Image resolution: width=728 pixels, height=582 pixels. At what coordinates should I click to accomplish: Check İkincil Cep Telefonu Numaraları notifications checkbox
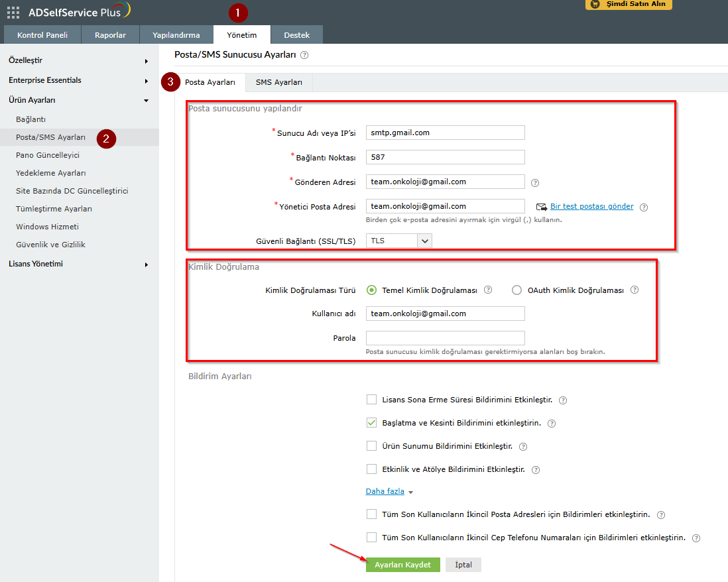[x=371, y=537]
